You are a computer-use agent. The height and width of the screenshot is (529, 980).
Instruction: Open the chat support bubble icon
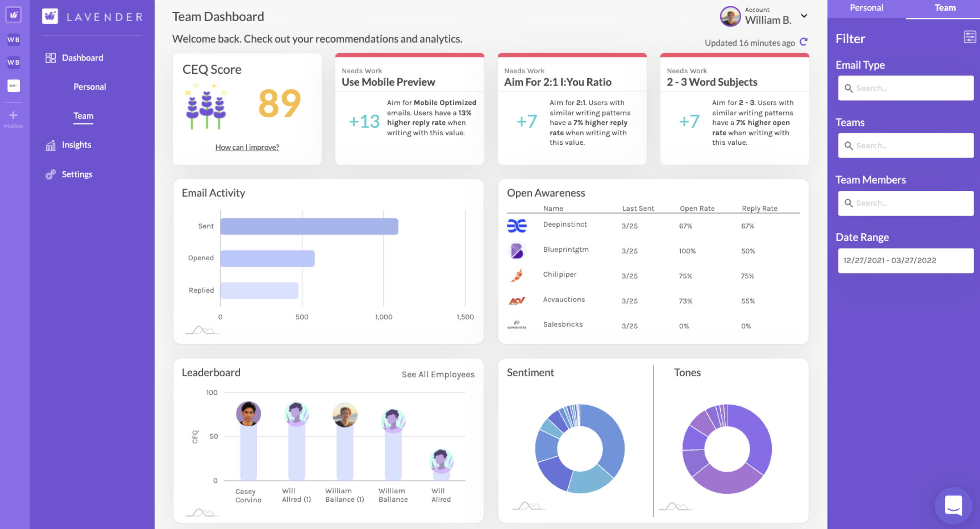953,506
